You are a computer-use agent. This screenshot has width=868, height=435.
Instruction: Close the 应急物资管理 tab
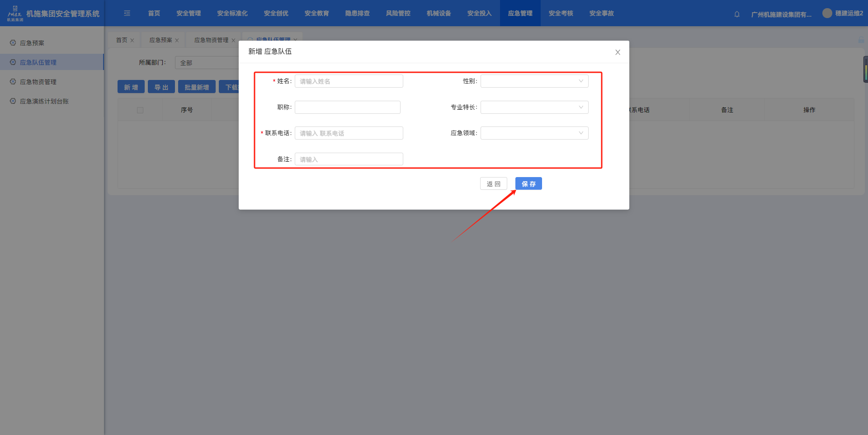pyautogui.click(x=233, y=40)
